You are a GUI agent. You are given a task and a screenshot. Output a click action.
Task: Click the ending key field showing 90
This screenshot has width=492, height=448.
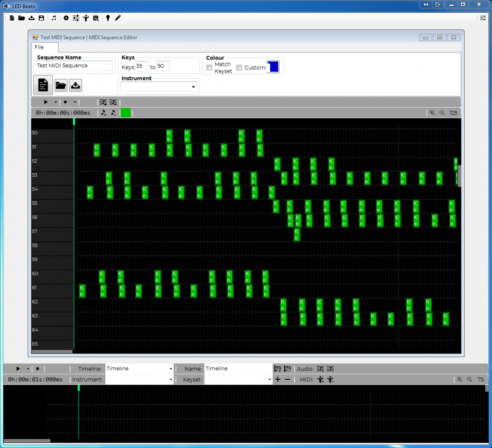[163, 66]
